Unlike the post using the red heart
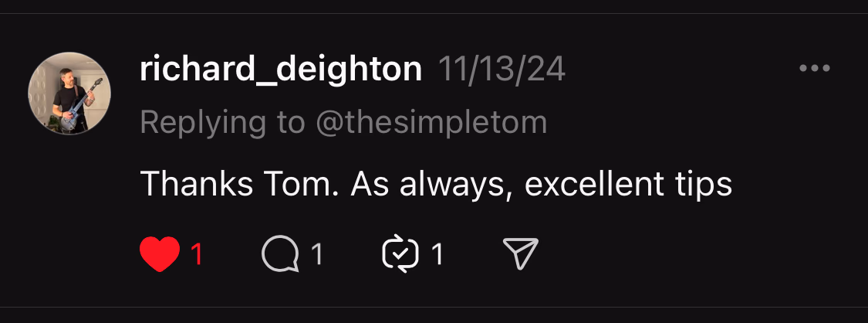Image resolution: width=868 pixels, height=323 pixels. point(160,254)
